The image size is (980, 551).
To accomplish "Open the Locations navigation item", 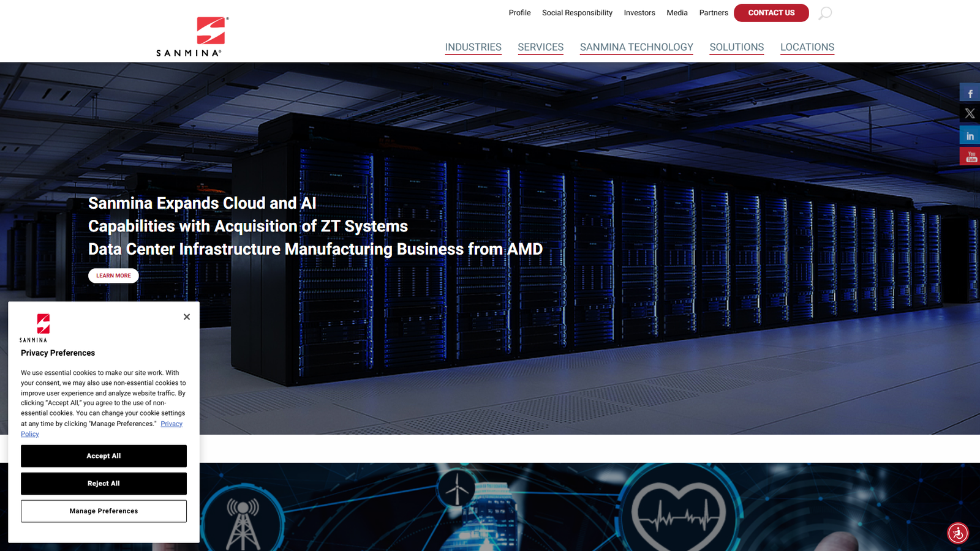I will 807,47.
